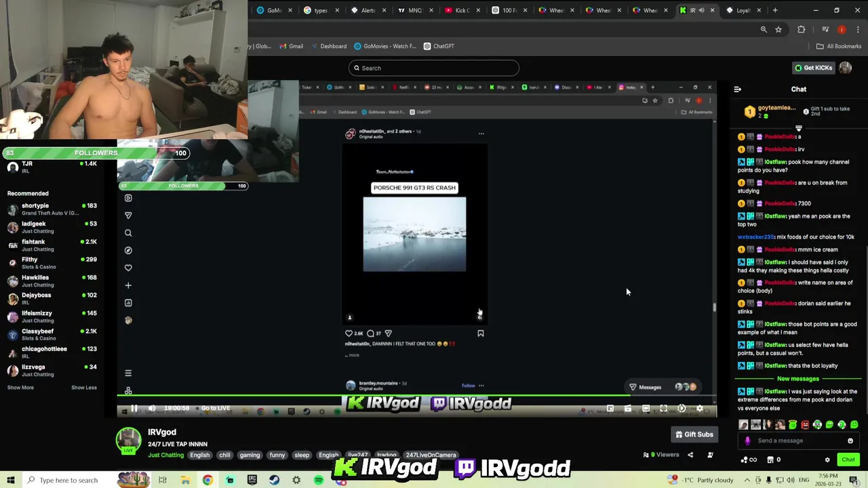Click the purple microphone chat identity icon
This screenshot has height=488, width=868.
tap(748, 441)
